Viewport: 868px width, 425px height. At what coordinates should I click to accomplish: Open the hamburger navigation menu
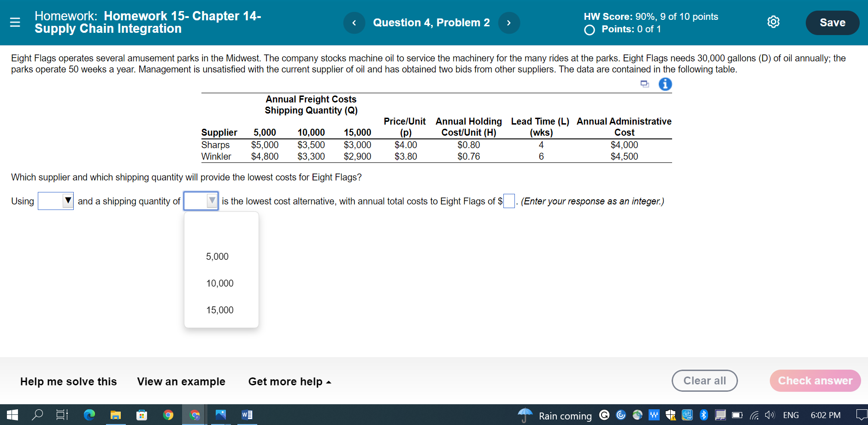pyautogui.click(x=15, y=22)
